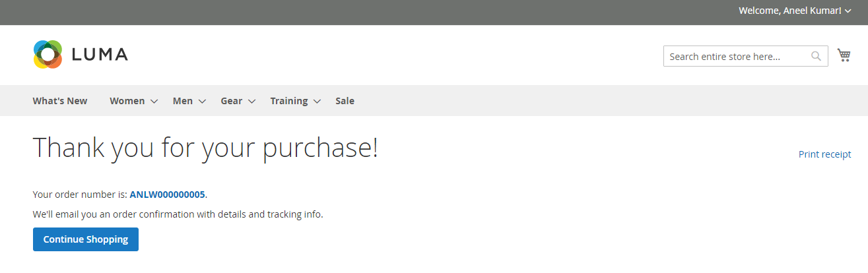The width and height of the screenshot is (868, 273).
Task: Expand the arrow beside Welcome, Aneel Kumar
Action: point(848,11)
